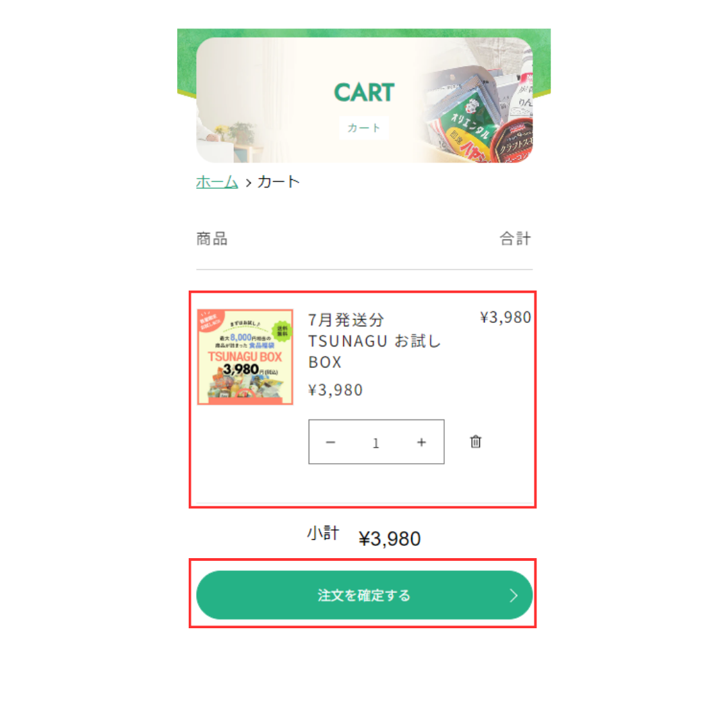Click the 小計 subtotal label
Screen dimensions: 728x728
pyautogui.click(x=323, y=533)
